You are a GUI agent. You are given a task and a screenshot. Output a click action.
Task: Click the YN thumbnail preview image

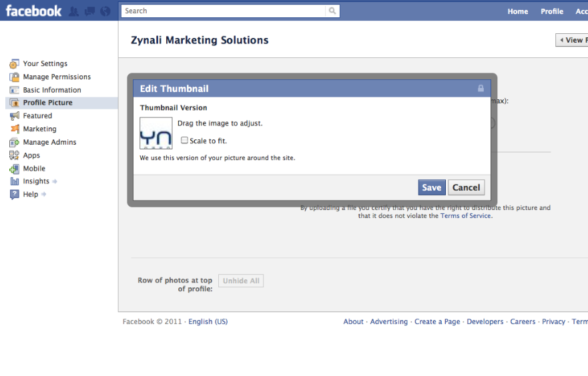[x=156, y=133]
